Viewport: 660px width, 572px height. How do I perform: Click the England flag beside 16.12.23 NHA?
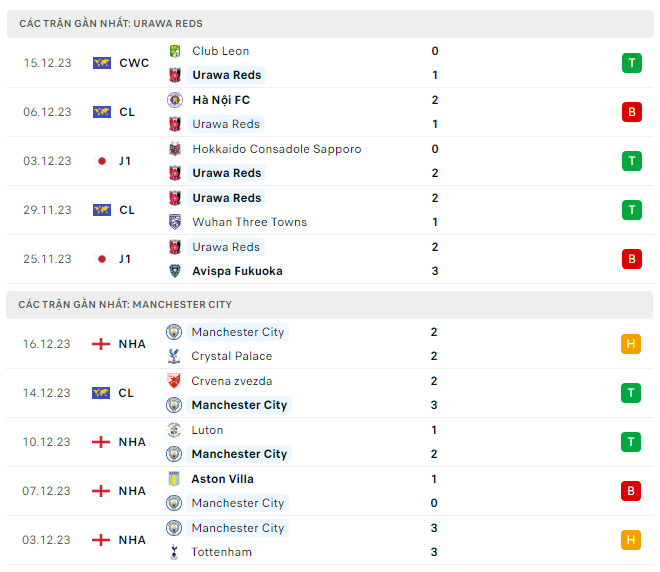[x=101, y=344]
